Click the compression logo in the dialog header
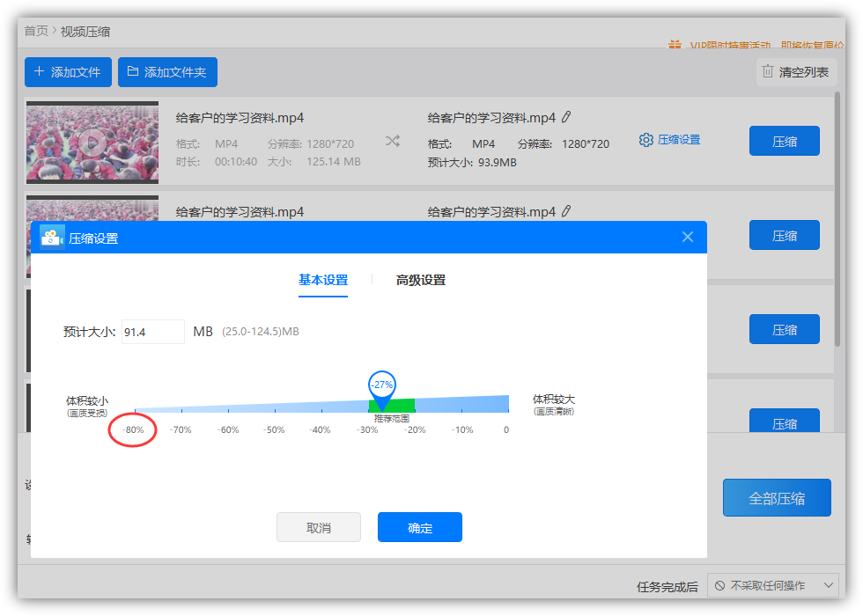 point(51,237)
